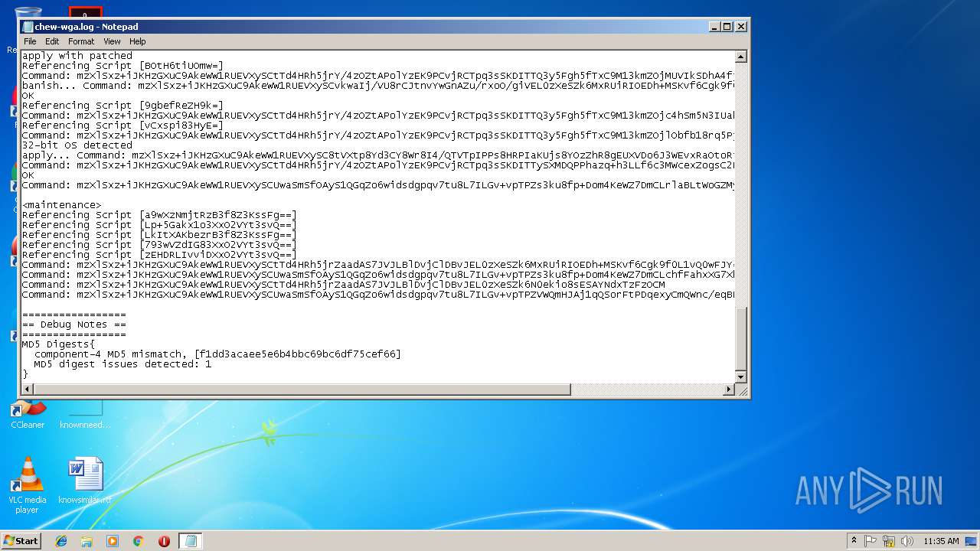The image size is (980, 551).
Task: Open the Edit menu
Action: (52, 41)
